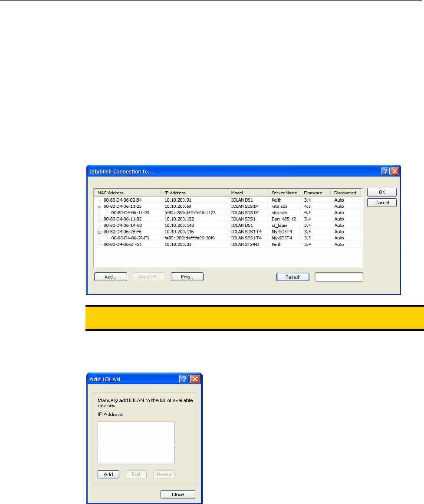Collapse the 00-80-D4-06-11-23 tree node
Screen dimensions: 424x504
click(x=99, y=207)
